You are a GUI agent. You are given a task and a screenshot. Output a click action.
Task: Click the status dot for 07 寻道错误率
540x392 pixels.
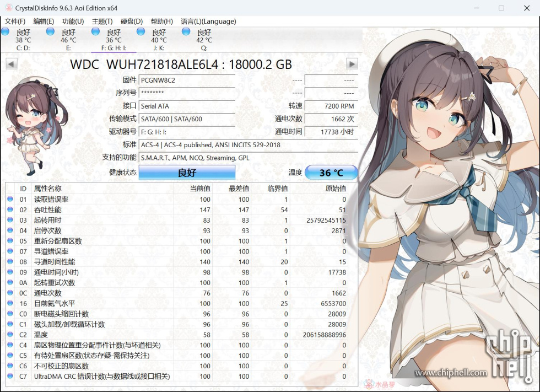pyautogui.click(x=10, y=251)
